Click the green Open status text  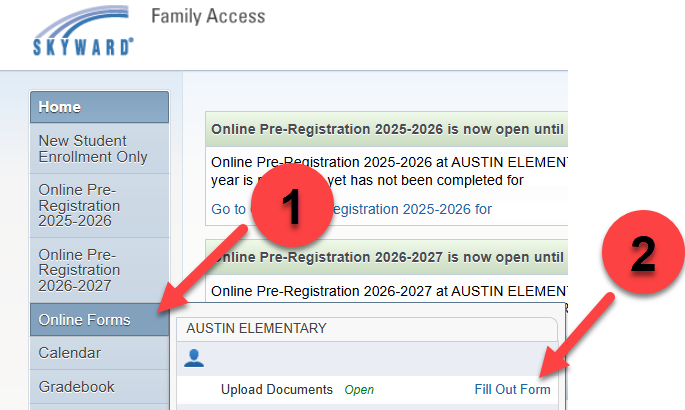click(x=359, y=389)
